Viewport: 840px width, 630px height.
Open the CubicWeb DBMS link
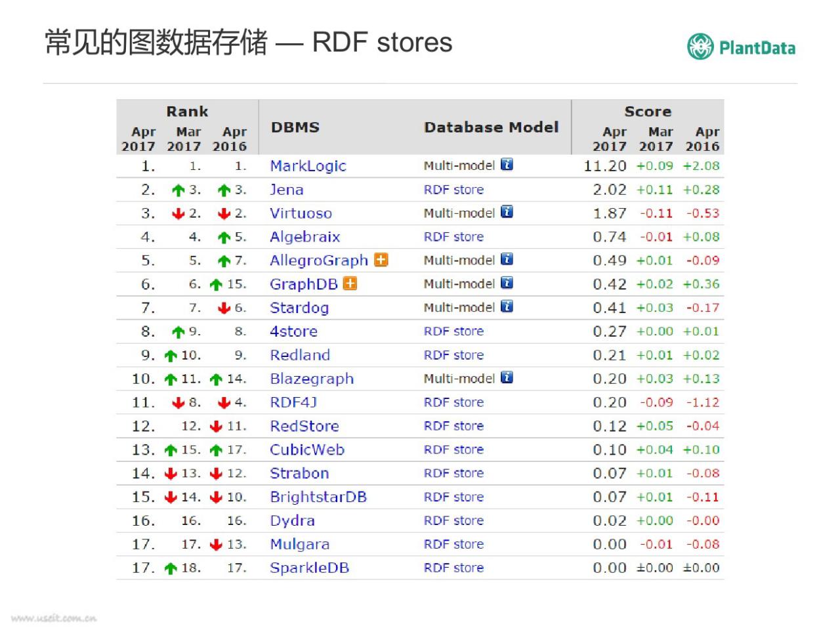(x=307, y=450)
